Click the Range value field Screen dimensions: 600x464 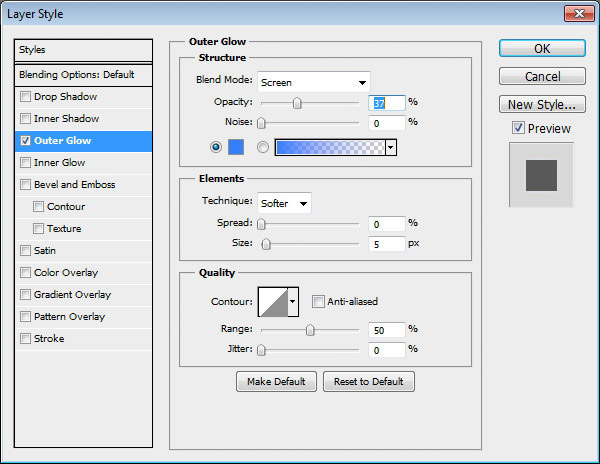coord(386,330)
